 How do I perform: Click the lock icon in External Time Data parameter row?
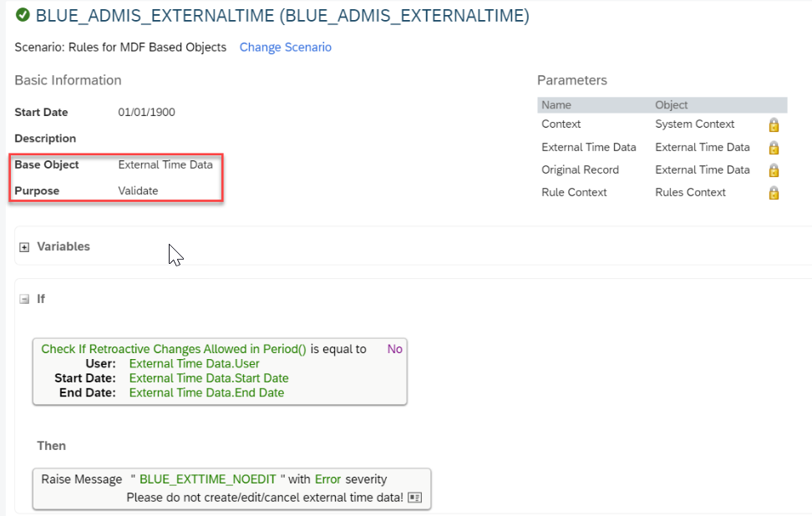[774, 148]
